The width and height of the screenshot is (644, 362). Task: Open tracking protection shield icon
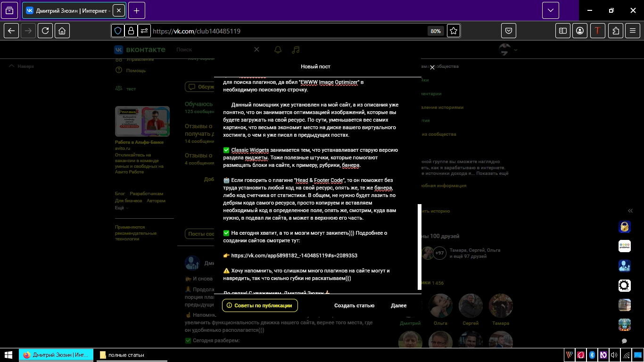pos(118,31)
